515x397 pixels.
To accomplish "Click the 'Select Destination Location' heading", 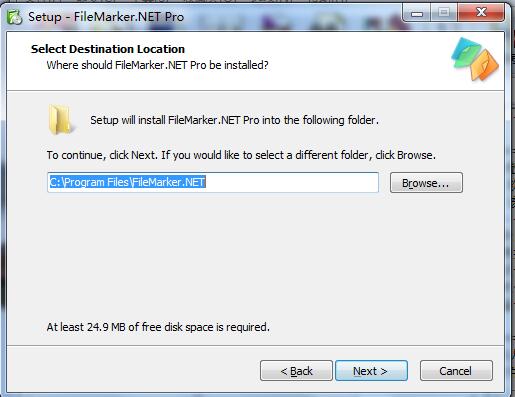I will pyautogui.click(x=108, y=49).
